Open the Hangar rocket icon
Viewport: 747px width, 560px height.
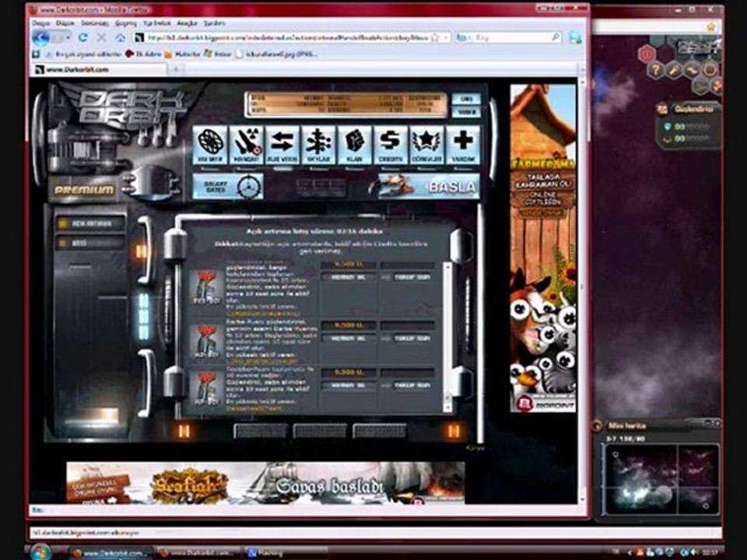tap(247, 145)
